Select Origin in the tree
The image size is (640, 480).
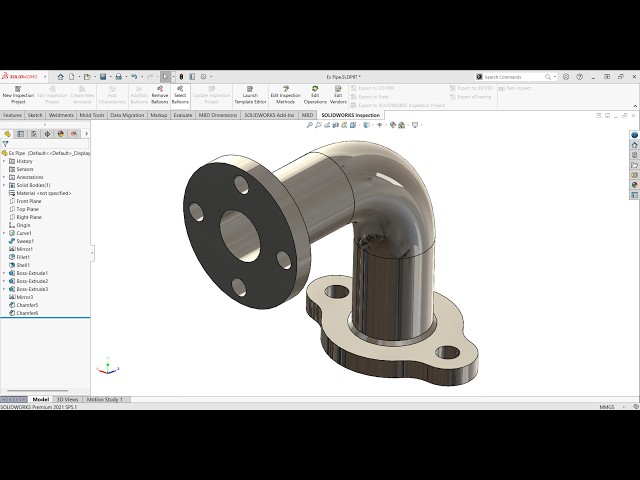pyautogui.click(x=20, y=225)
